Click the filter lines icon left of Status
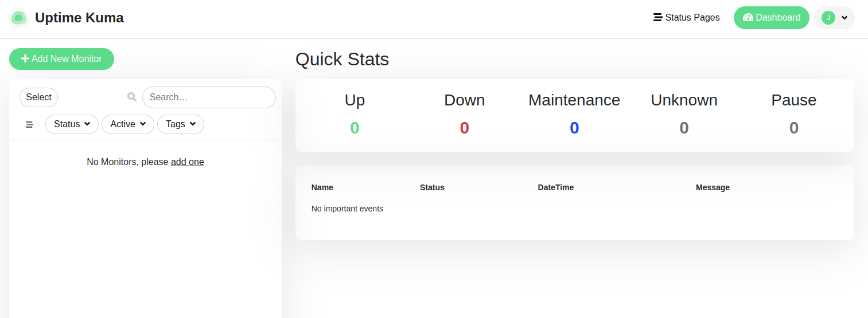The height and width of the screenshot is (318, 868). [29, 124]
